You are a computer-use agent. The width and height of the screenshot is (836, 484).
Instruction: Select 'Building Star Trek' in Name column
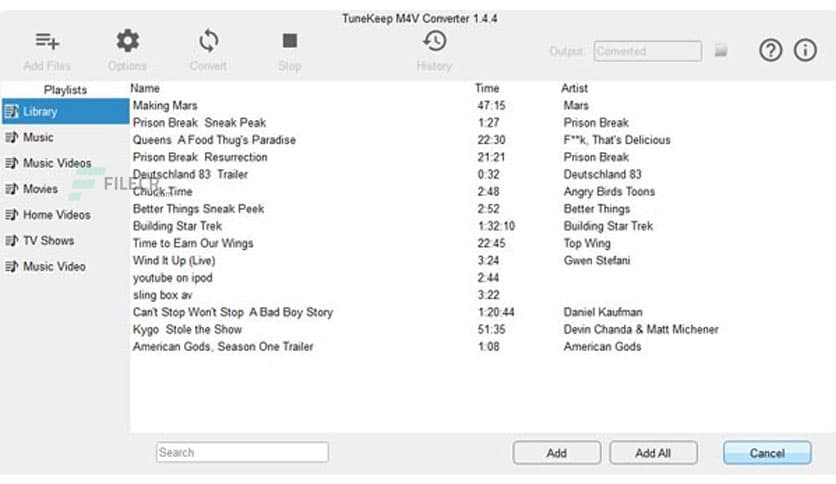(178, 226)
